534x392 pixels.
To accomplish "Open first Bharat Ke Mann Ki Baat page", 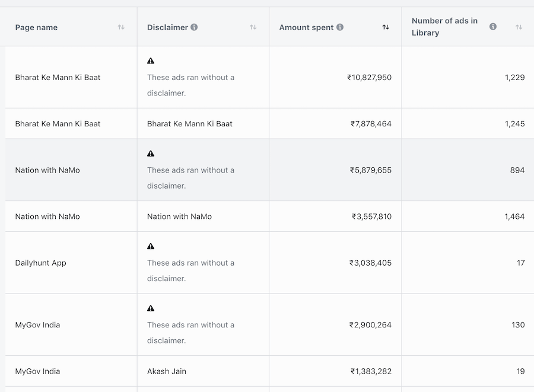I will point(58,77).
